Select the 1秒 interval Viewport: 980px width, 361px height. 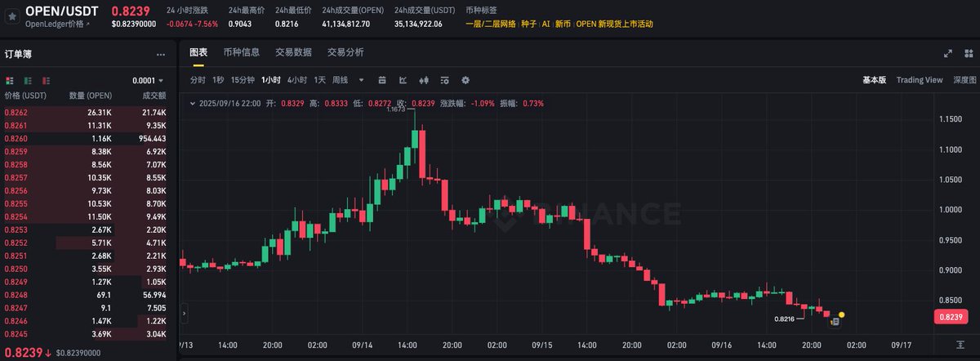pos(218,80)
